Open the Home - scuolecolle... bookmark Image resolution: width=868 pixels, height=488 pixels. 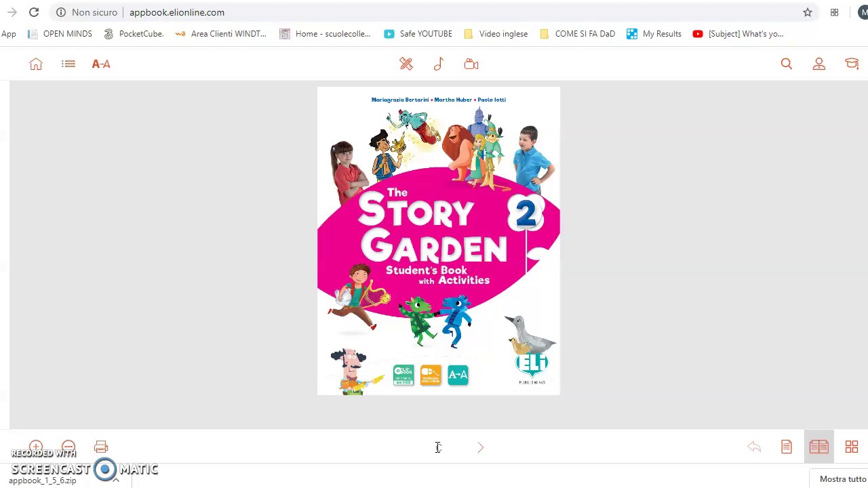pyautogui.click(x=325, y=34)
